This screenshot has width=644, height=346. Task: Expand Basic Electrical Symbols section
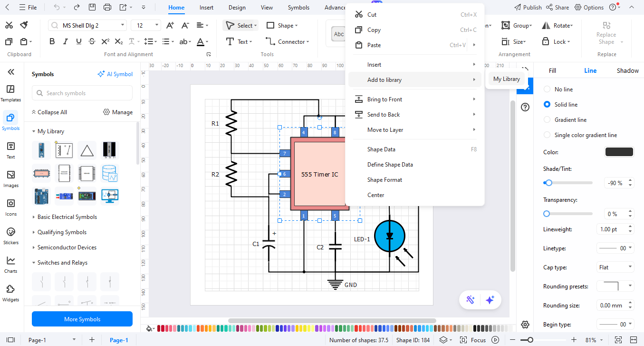coord(34,217)
